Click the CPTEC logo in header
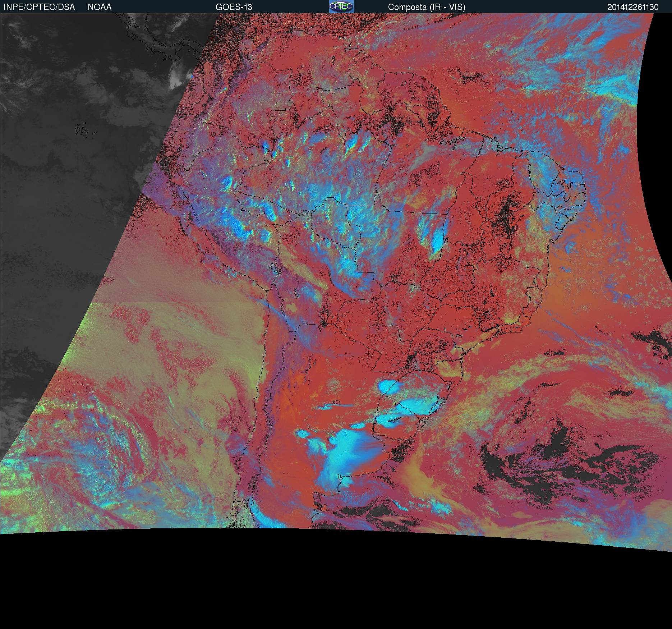672x629 pixels. (341, 6)
